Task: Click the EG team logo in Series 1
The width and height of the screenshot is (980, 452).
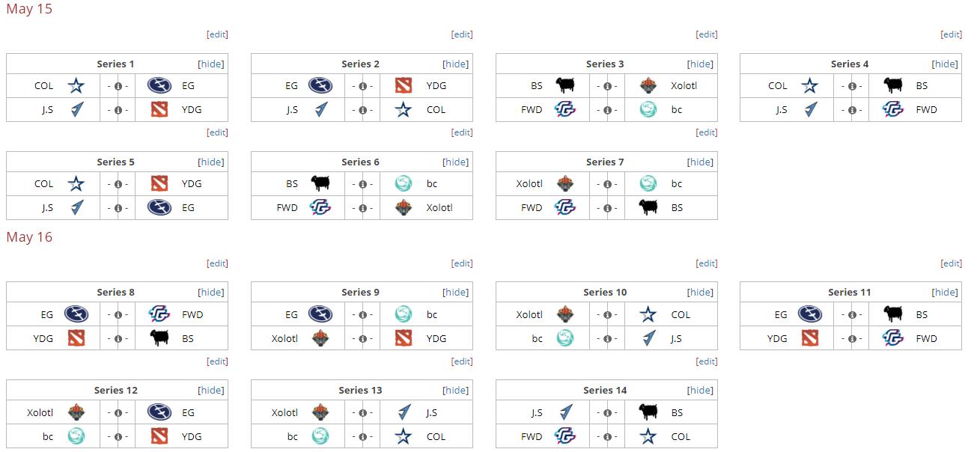Action: (x=159, y=86)
